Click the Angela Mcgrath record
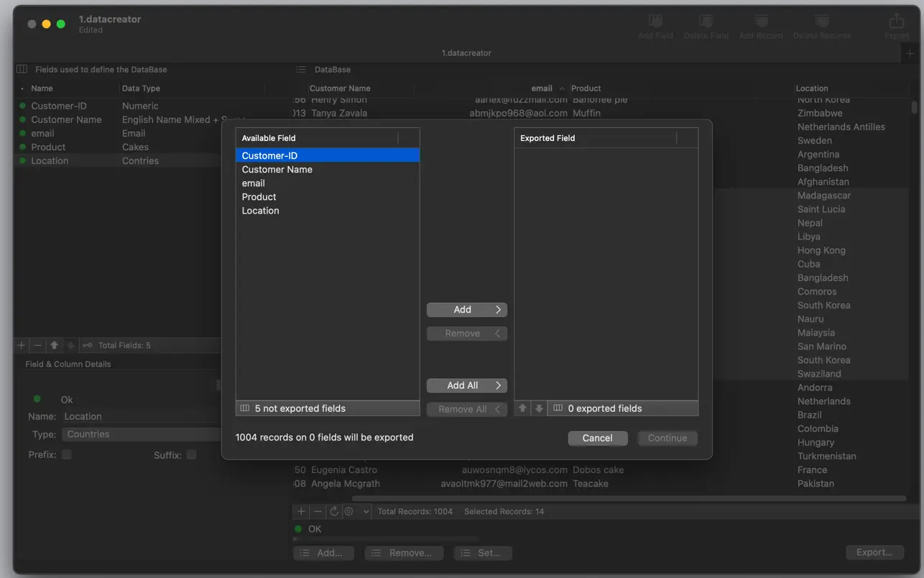Viewport: 924px width, 578px height. click(346, 484)
